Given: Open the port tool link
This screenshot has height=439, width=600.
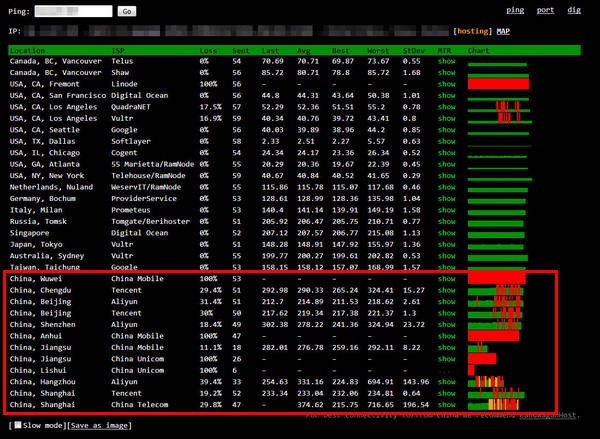Looking at the screenshot, I should click(x=545, y=10).
